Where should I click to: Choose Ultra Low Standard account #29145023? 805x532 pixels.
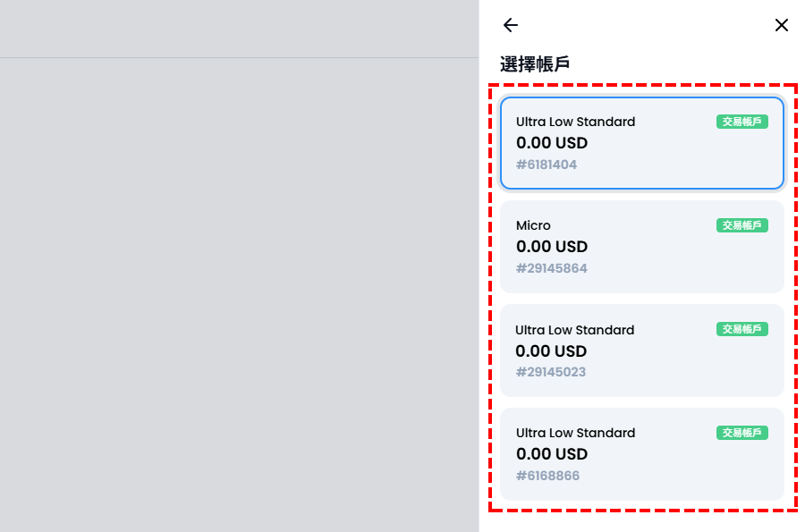(x=641, y=350)
